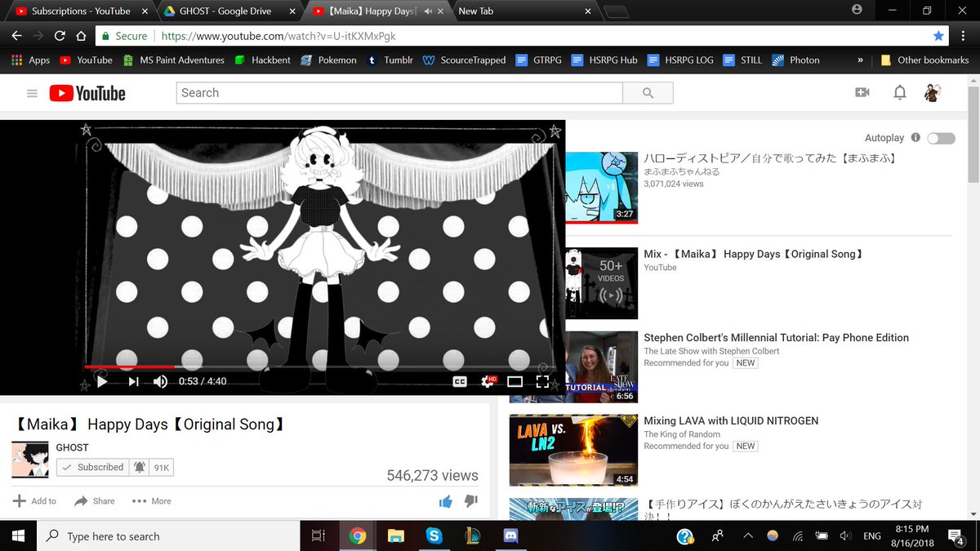The image size is (980, 551).
Task: Open The King of Random channel link
Action: pyautogui.click(x=682, y=434)
